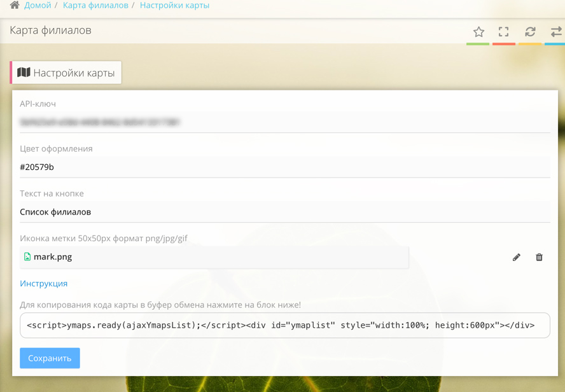Image resolution: width=565 pixels, height=392 pixels.
Task: Add page to favorites with star icon
Action: (478, 32)
